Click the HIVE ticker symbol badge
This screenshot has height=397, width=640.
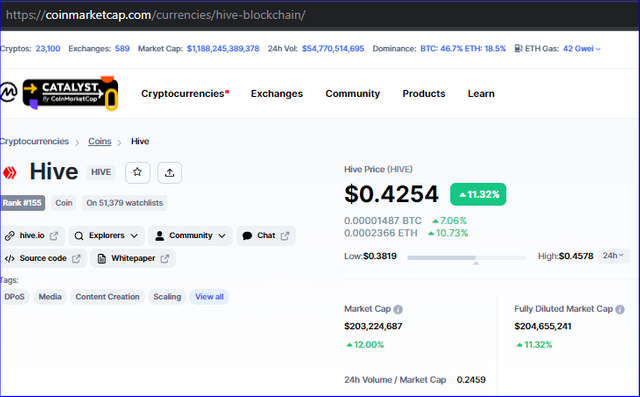click(101, 172)
